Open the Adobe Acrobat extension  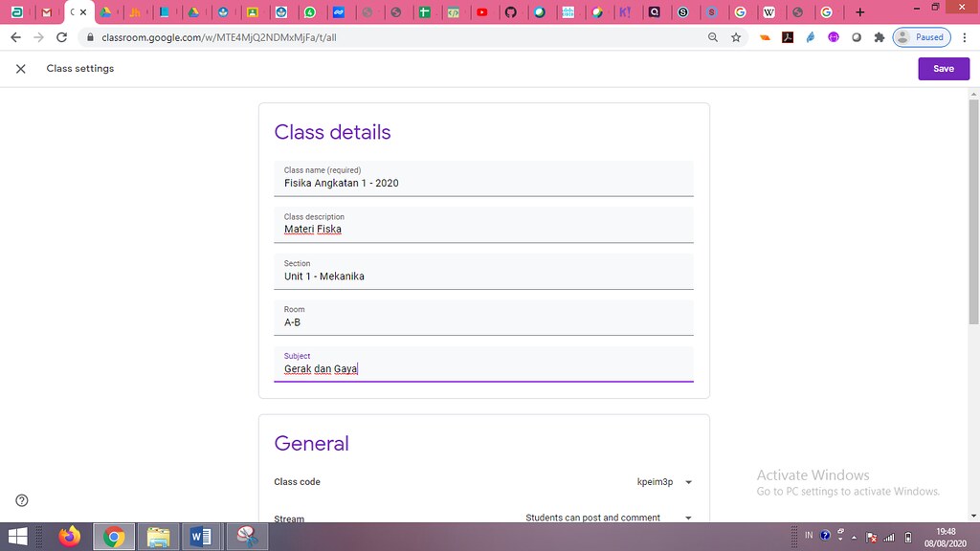788,37
